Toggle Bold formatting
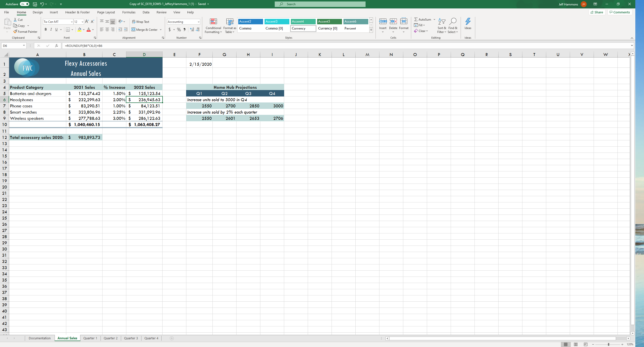 [x=45, y=30]
